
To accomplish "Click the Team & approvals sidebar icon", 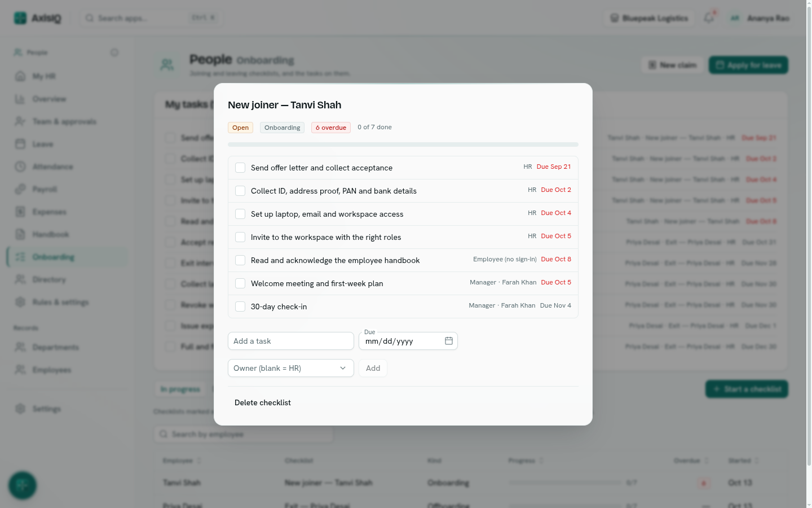I will point(20,121).
